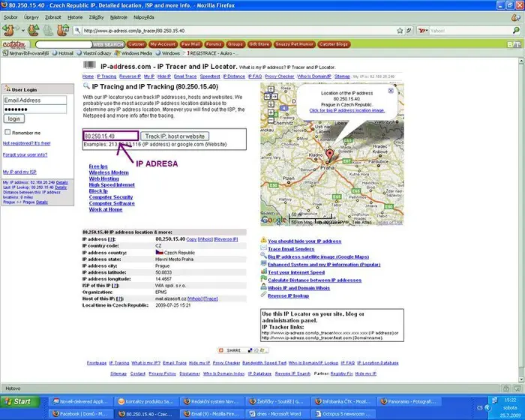
Task: Open Trace Email Senders link
Action: tap(291, 249)
